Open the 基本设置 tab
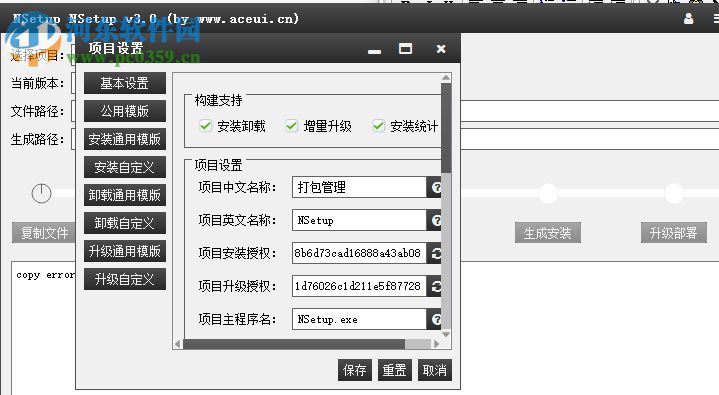The height and width of the screenshot is (395, 719). coord(125,83)
